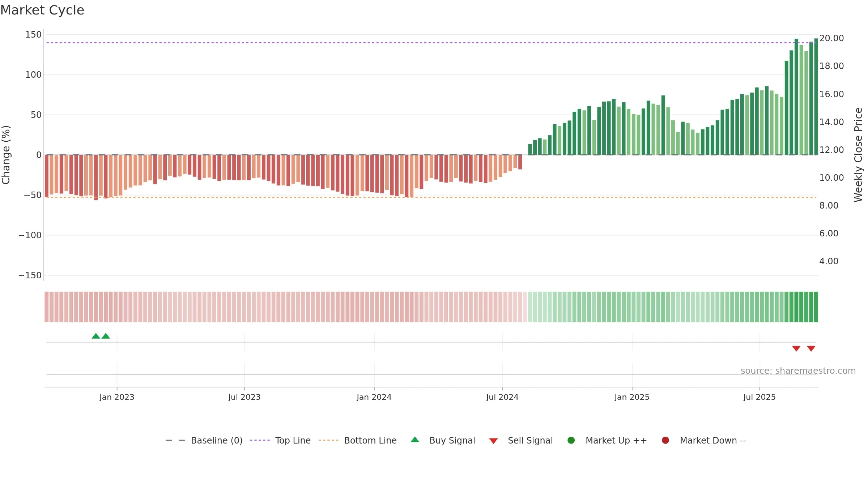Select the last sell signal marker after Jul 2025

811,348
